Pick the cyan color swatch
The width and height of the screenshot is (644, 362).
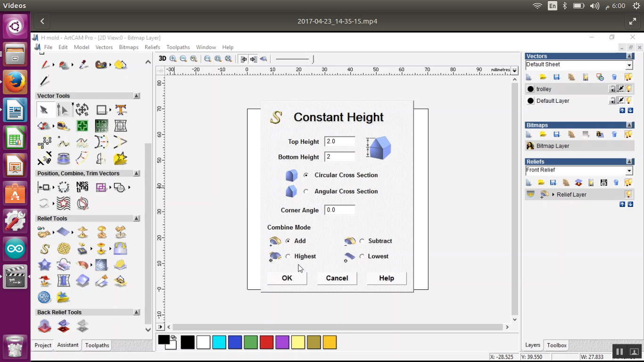[x=219, y=342]
